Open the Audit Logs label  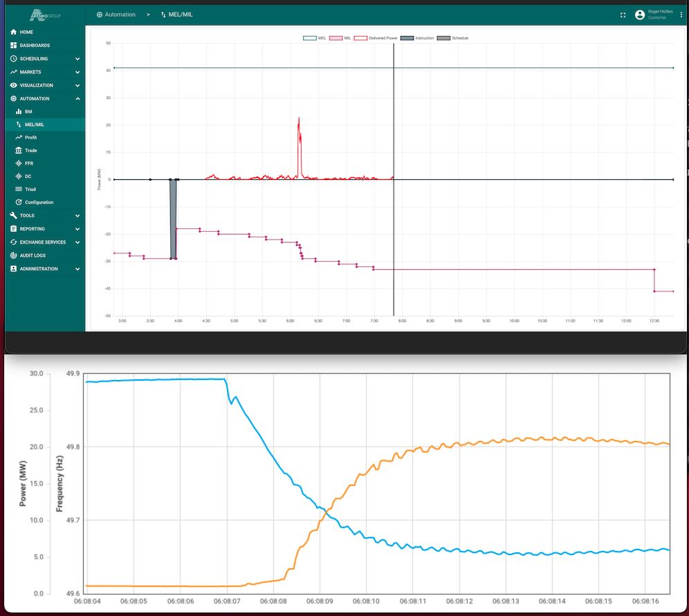(x=33, y=255)
